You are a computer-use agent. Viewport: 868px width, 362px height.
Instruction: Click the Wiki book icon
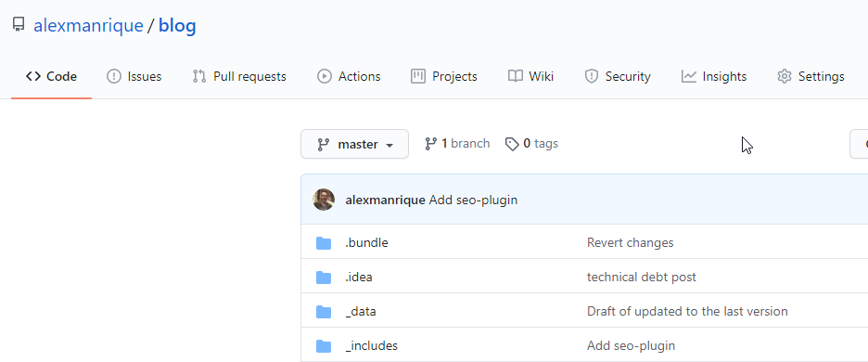(x=516, y=76)
